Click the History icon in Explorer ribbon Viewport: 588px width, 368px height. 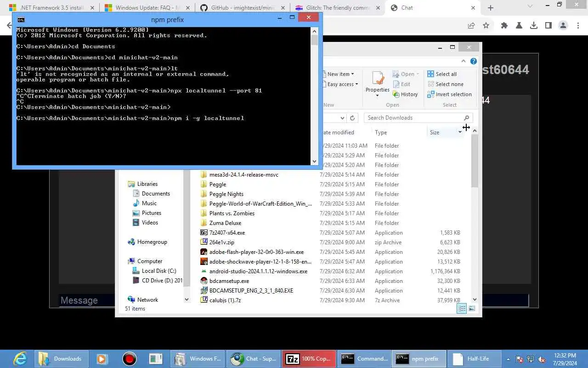coord(396,94)
